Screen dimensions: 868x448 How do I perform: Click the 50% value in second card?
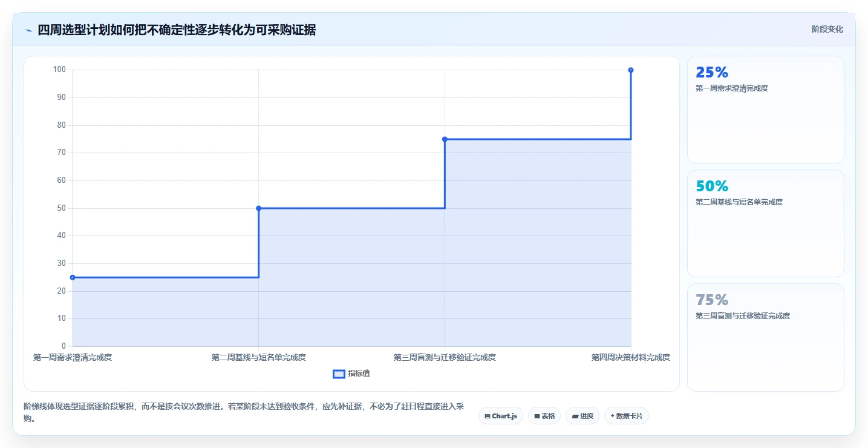point(712,186)
